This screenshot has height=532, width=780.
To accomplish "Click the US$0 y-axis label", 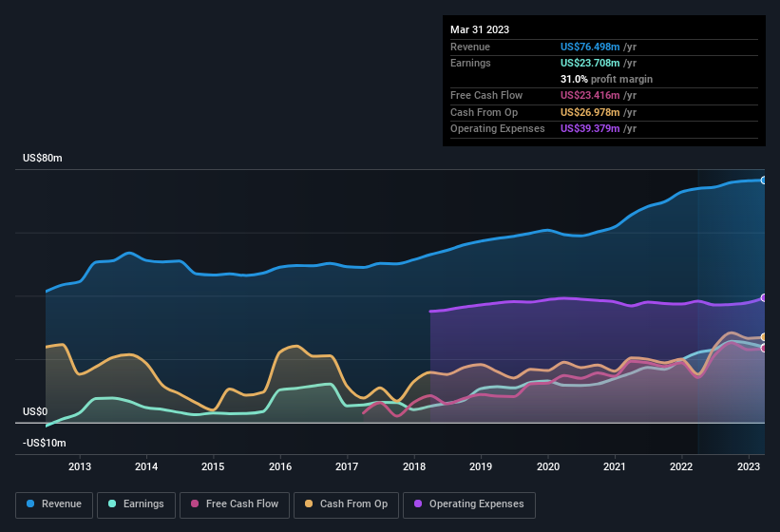I will [x=35, y=411].
